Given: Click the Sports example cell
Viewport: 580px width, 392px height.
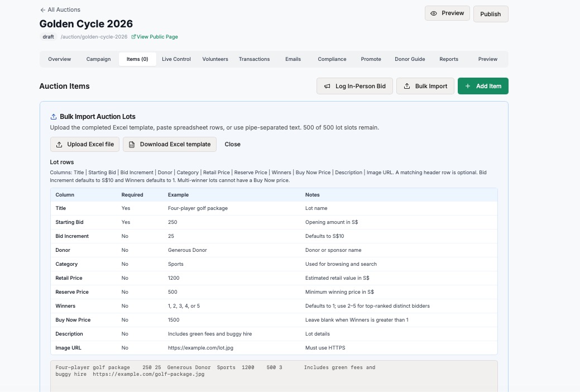Looking at the screenshot, I should click(x=176, y=264).
